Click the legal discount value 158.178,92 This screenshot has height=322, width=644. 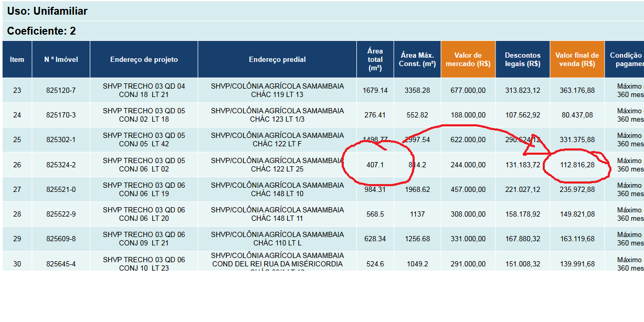(x=522, y=214)
